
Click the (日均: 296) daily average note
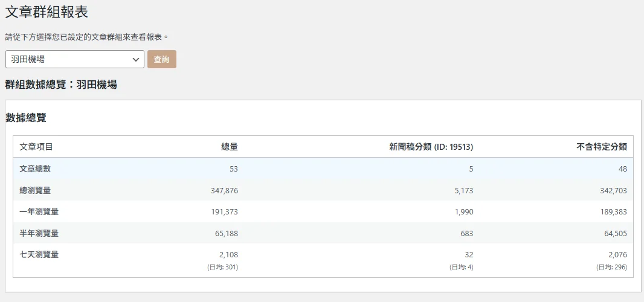612,267
